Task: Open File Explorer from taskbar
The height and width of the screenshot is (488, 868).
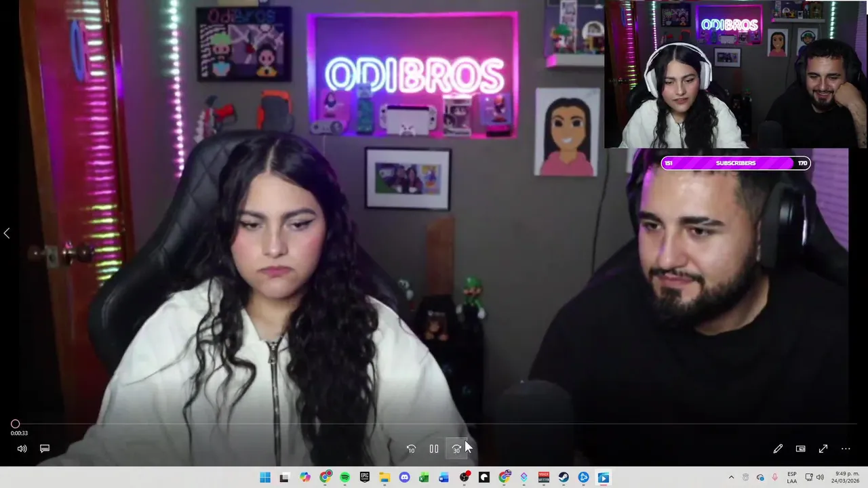Action: point(384,478)
